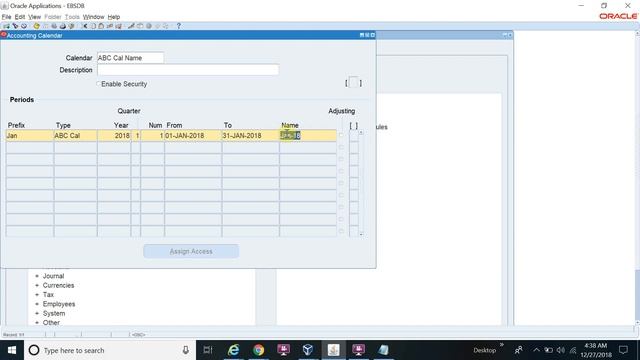
Task: Open Windows Start menu
Action: pyautogui.click(x=12, y=350)
